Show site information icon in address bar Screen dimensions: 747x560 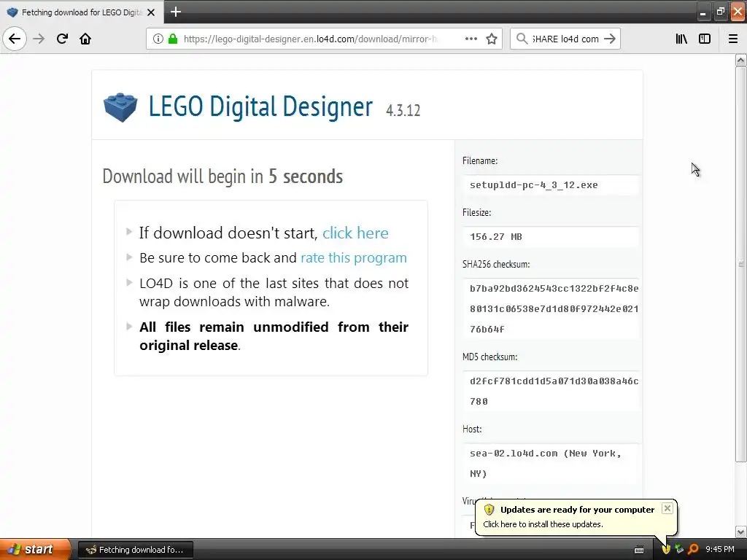pos(158,39)
